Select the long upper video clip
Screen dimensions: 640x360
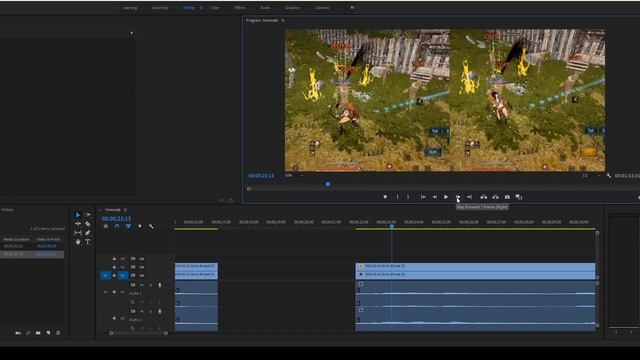[475, 266]
